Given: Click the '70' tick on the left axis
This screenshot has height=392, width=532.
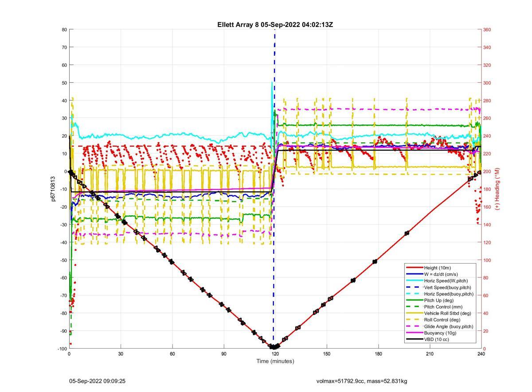Looking at the screenshot, I should 64,47.
